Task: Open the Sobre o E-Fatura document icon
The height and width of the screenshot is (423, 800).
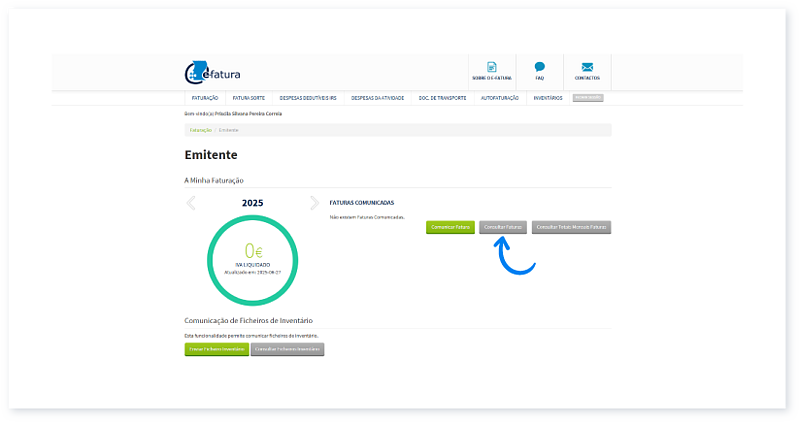Action: 491,67
